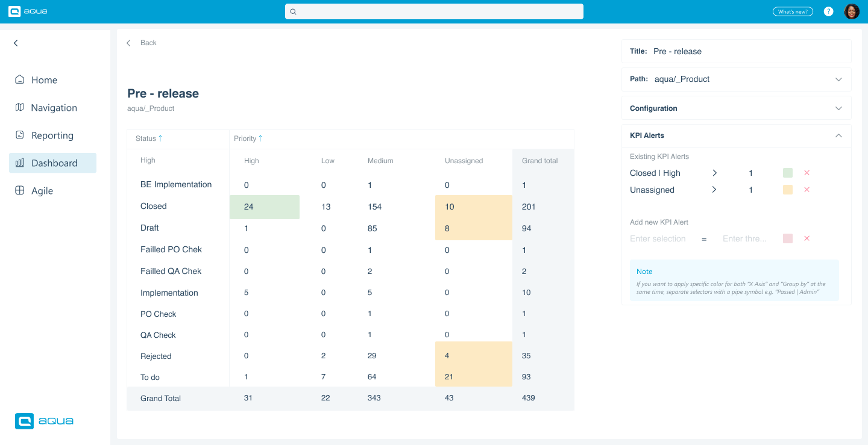Pick the orange swatch for Unassigned alert
The height and width of the screenshot is (445, 868).
[788, 190]
